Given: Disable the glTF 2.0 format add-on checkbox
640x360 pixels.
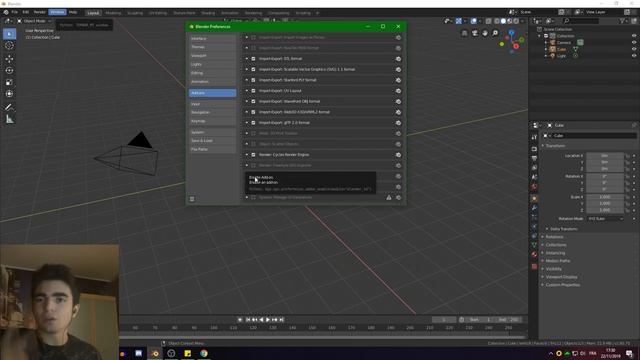Looking at the screenshot, I should (253, 123).
